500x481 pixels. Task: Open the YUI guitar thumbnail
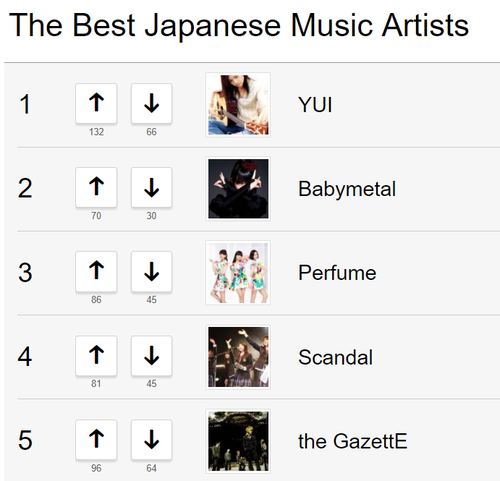tap(238, 105)
